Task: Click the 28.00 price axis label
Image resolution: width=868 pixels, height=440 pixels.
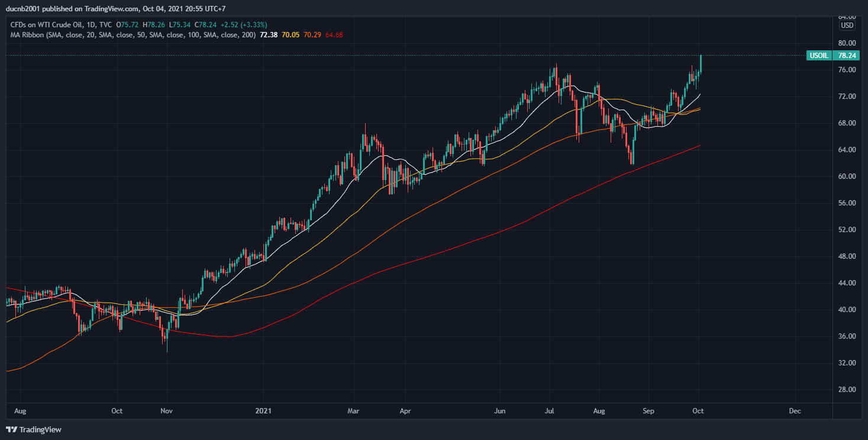Action: click(847, 390)
